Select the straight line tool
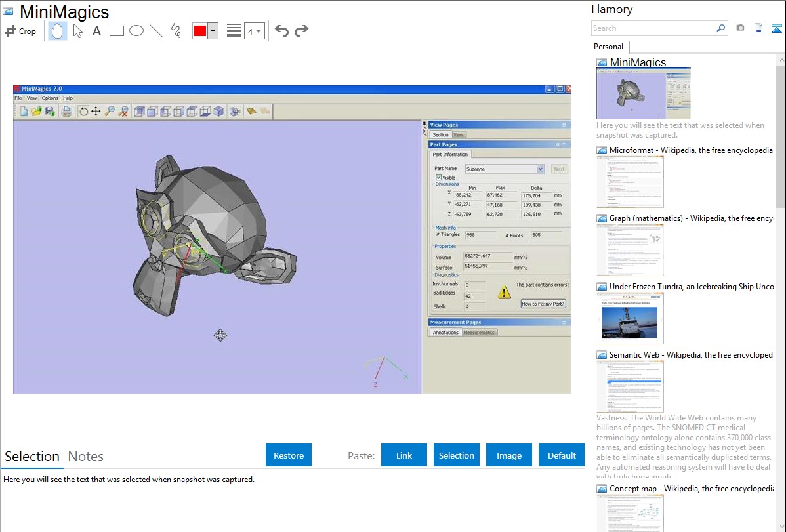The image size is (786, 532). 156,31
